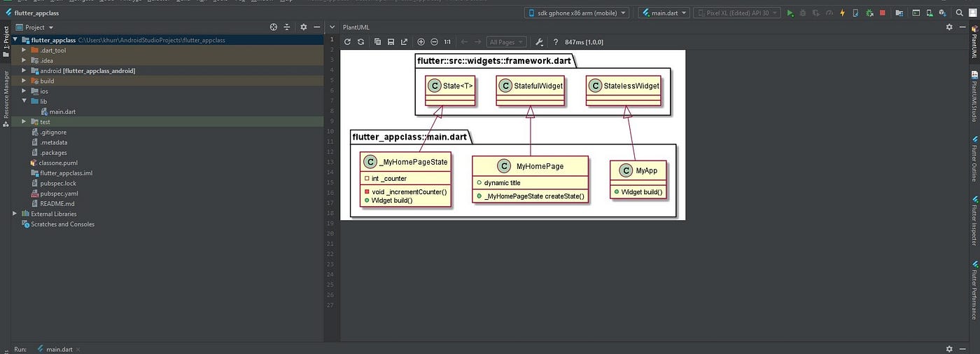
Task: Collapse the lib folder
Action: pyautogui.click(x=24, y=102)
